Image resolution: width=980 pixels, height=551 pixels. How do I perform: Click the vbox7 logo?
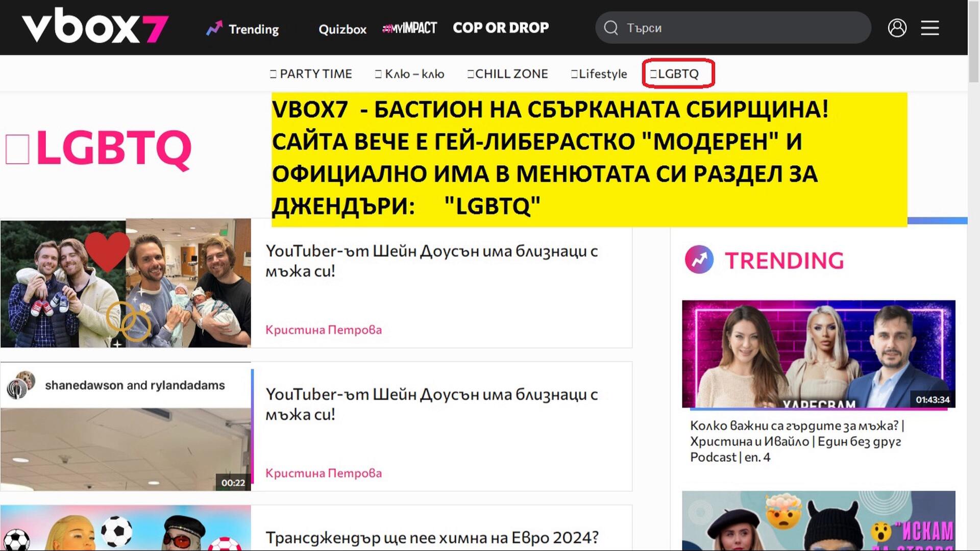[x=95, y=27]
